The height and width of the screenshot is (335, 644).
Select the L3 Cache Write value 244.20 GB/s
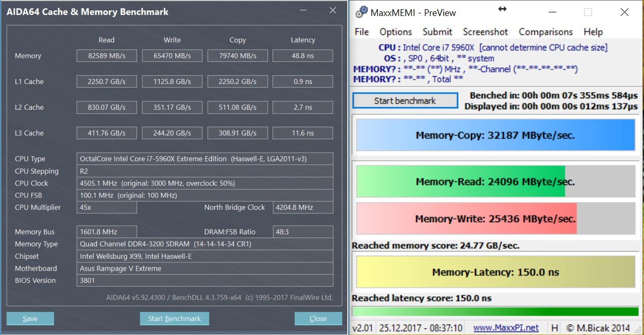[x=172, y=133]
